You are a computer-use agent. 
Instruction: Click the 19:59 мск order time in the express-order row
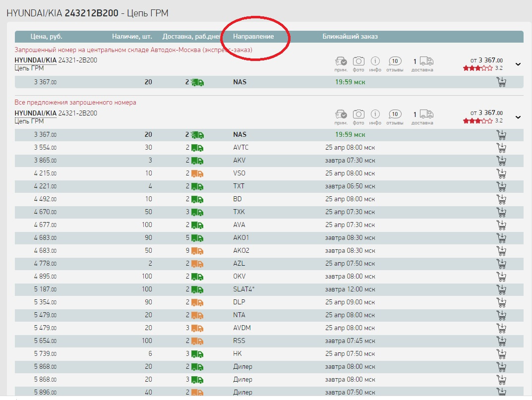pos(350,82)
